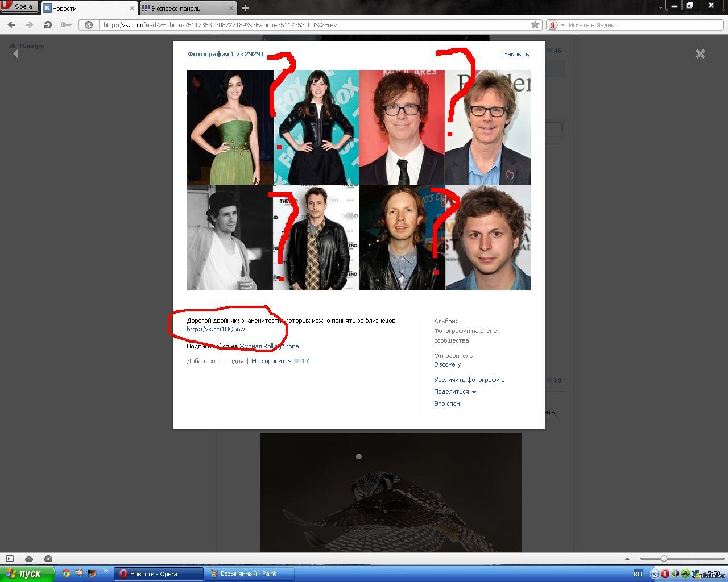Click the owl photo below viewer
Screen dimensions: 728x582
coord(391,492)
